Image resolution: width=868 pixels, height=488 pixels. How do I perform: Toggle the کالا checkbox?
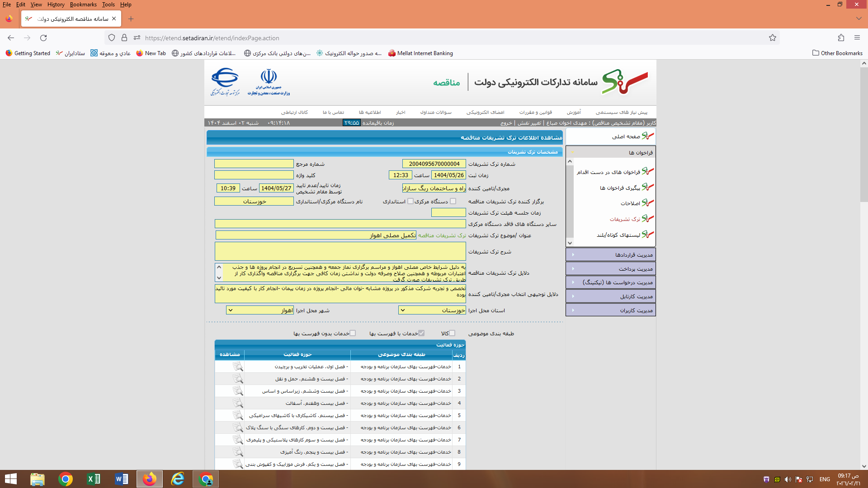[x=452, y=333]
